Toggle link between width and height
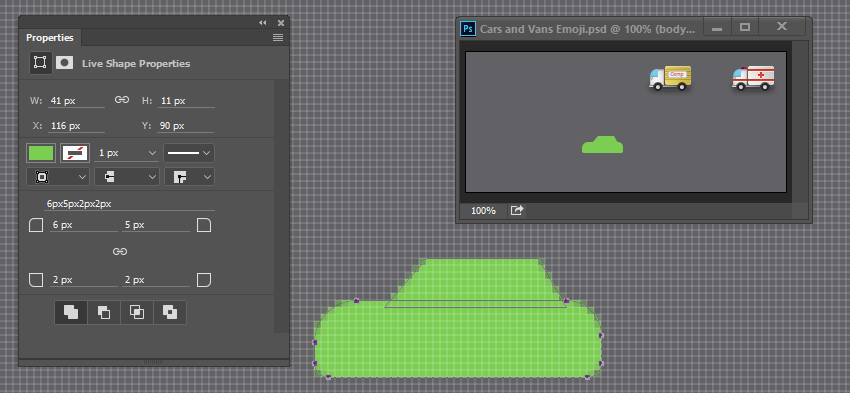 coord(122,100)
